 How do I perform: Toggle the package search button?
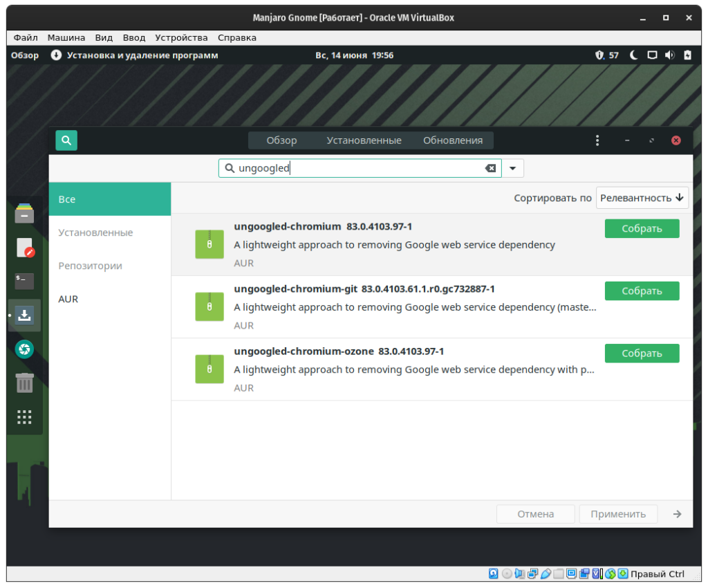[66, 140]
